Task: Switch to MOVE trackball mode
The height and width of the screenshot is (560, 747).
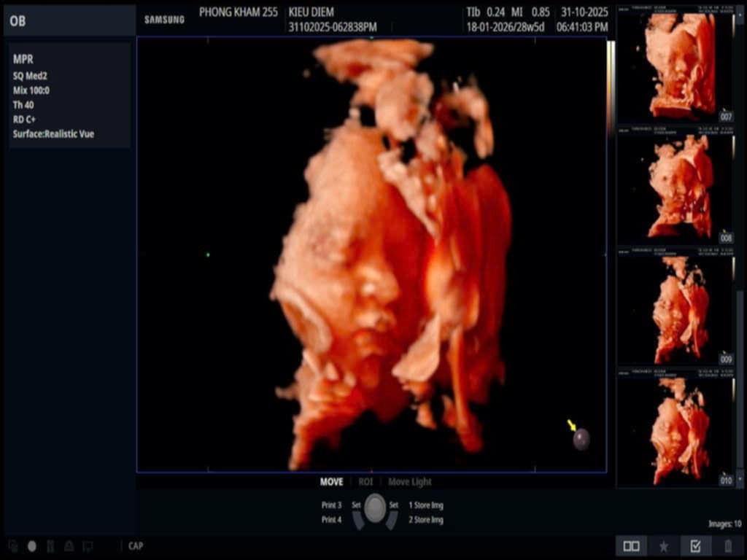Action: (x=331, y=482)
